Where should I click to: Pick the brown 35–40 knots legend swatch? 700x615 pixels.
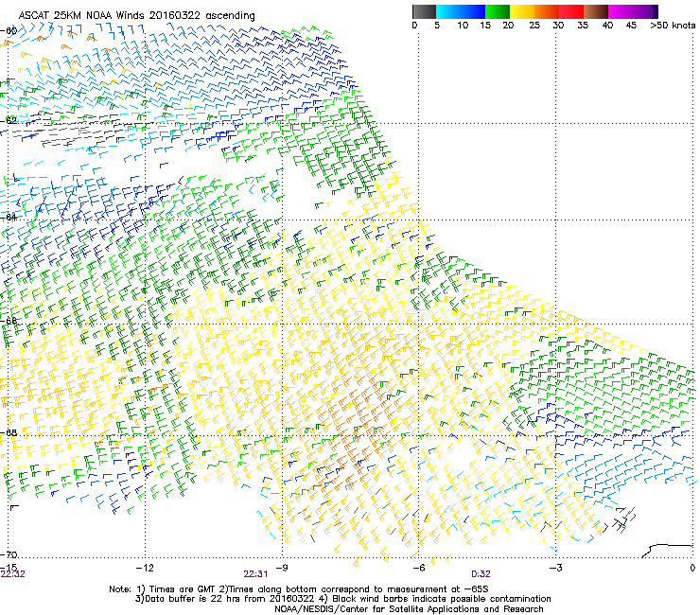click(x=596, y=11)
